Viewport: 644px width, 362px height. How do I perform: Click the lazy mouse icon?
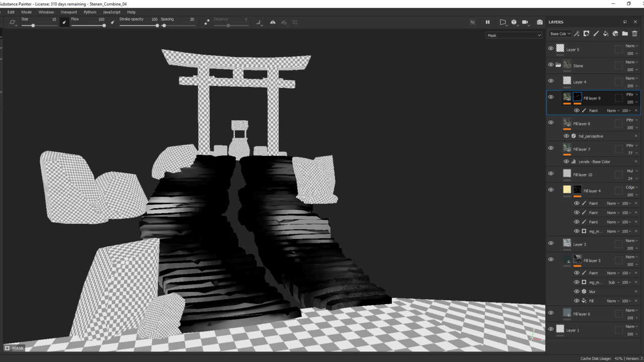pos(207,22)
